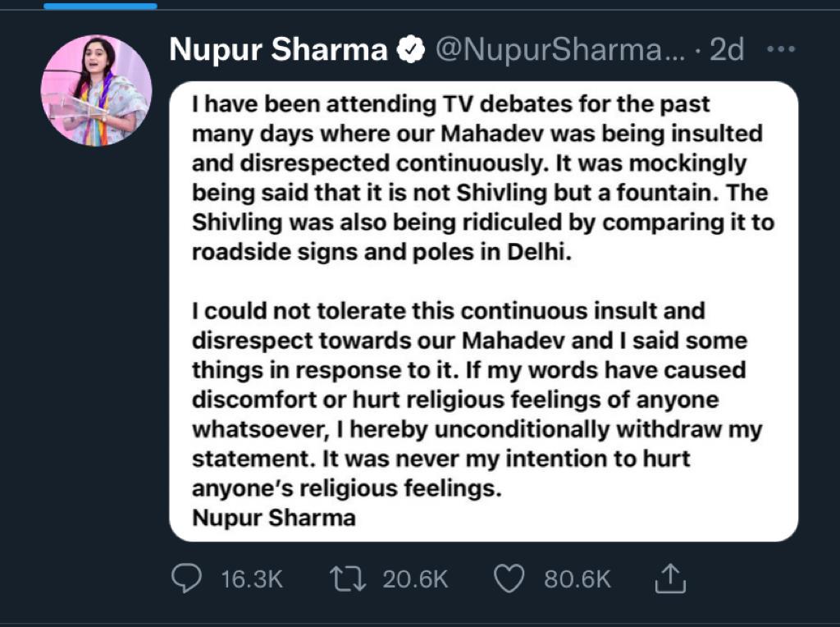Screen dimensions: 840x627
Task: Click the 20.6K retweet count
Action: (x=415, y=580)
